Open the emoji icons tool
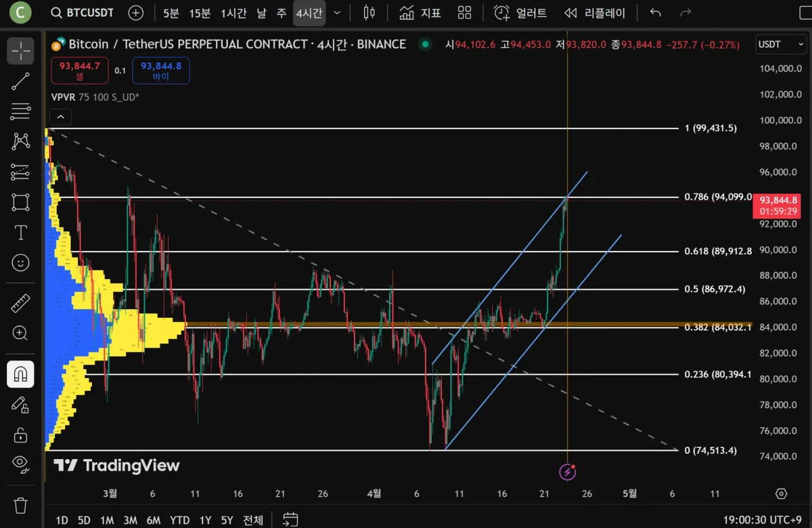Image resolution: width=812 pixels, height=528 pixels. click(20, 262)
